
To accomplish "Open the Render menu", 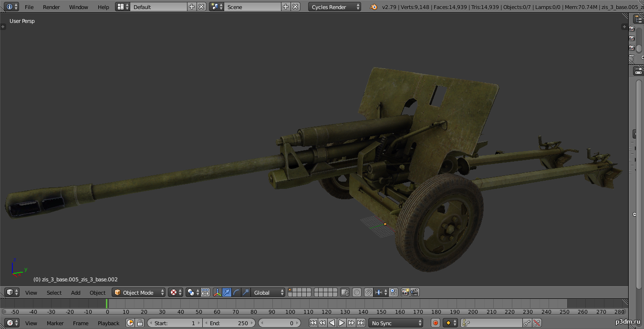I will coord(52,7).
